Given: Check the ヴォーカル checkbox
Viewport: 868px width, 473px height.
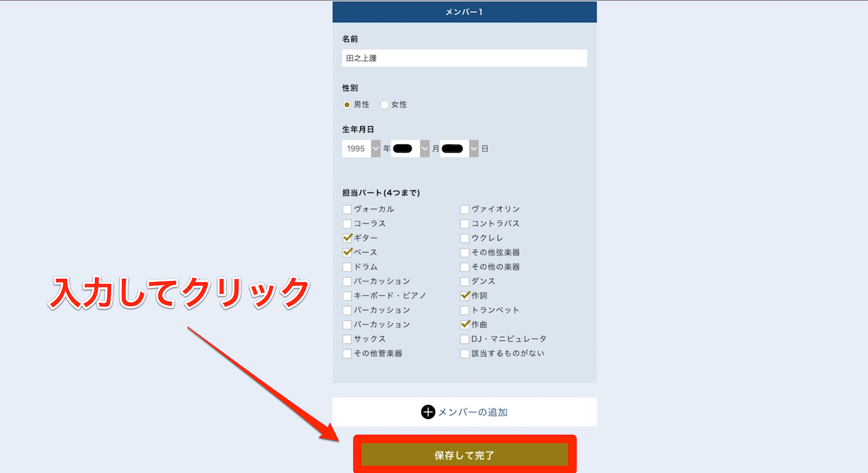Looking at the screenshot, I should tap(347, 210).
